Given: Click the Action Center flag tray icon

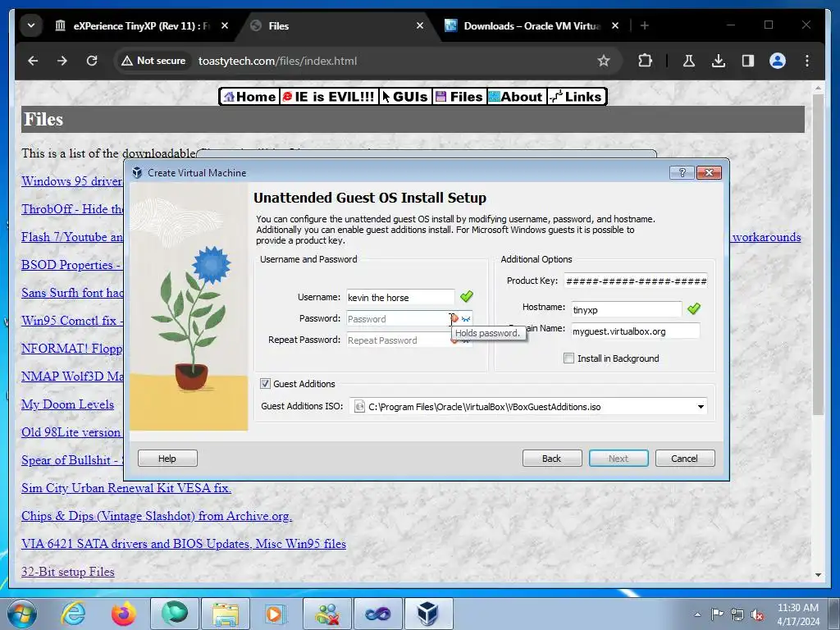Looking at the screenshot, I should tap(717, 614).
